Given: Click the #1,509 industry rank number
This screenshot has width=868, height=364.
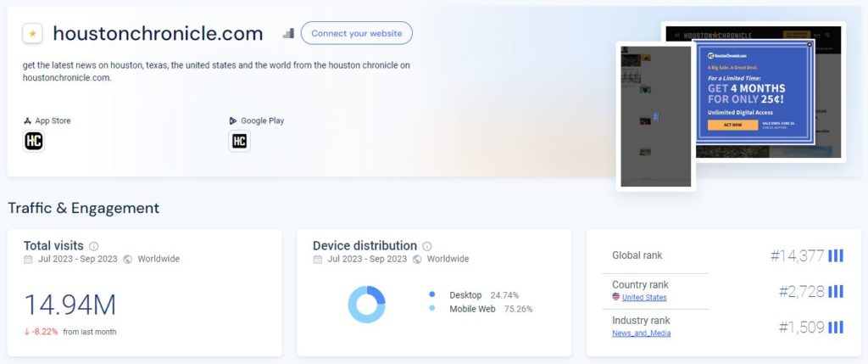Looking at the screenshot, I should [x=802, y=328].
